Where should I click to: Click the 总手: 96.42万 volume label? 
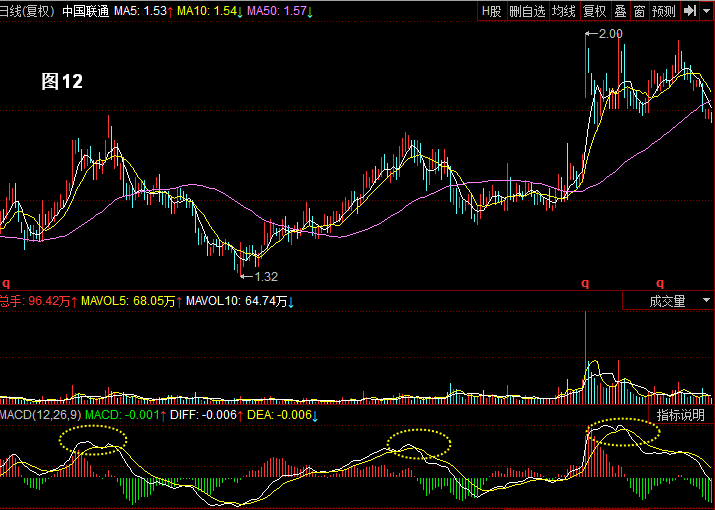(38, 301)
